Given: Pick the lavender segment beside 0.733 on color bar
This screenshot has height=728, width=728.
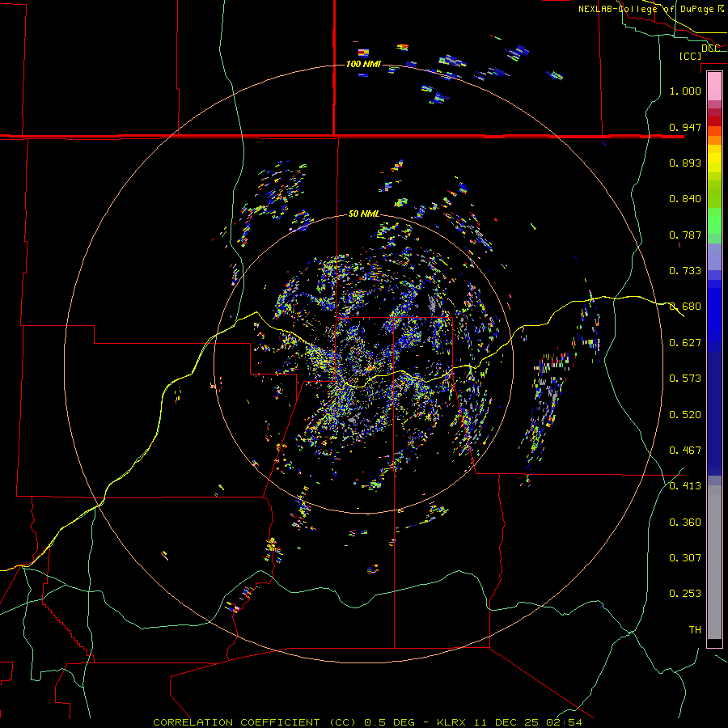Looking at the screenshot, I should tap(714, 256).
